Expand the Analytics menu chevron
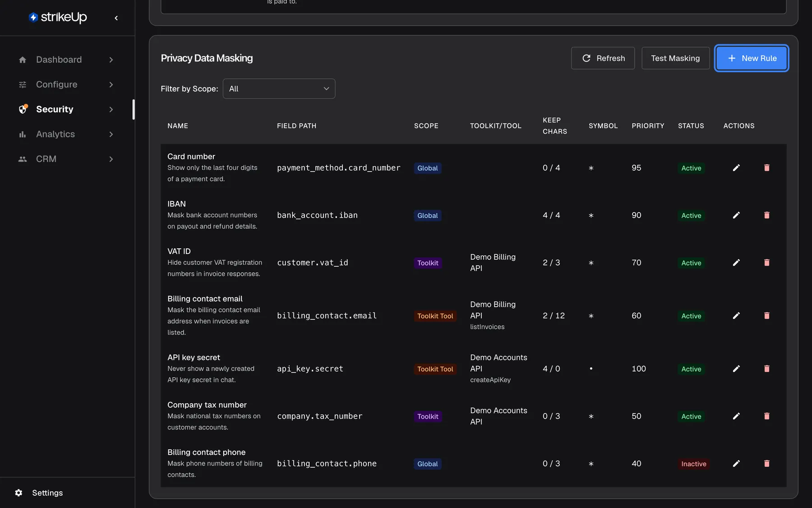 pyautogui.click(x=111, y=134)
